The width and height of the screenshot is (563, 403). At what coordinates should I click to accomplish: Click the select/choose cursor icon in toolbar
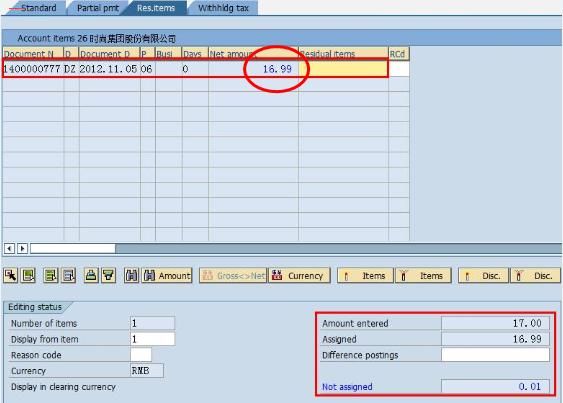pyautogui.click(x=11, y=275)
